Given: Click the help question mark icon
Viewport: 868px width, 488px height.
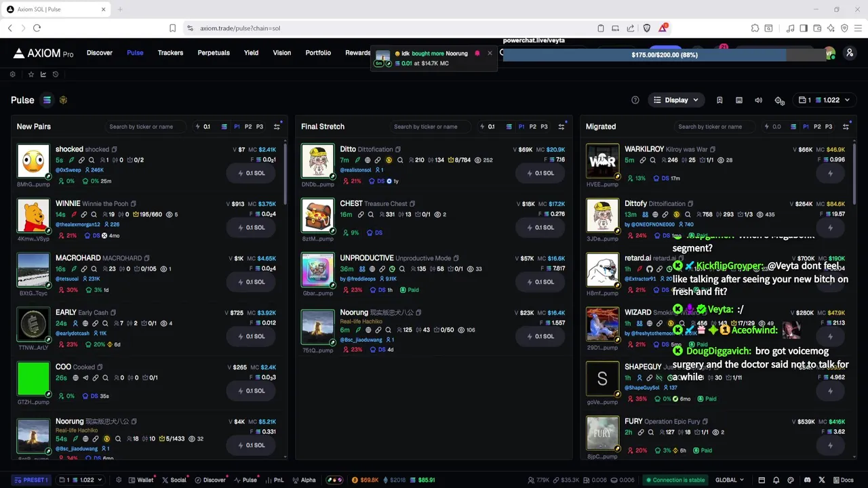Looking at the screenshot, I should (635, 100).
